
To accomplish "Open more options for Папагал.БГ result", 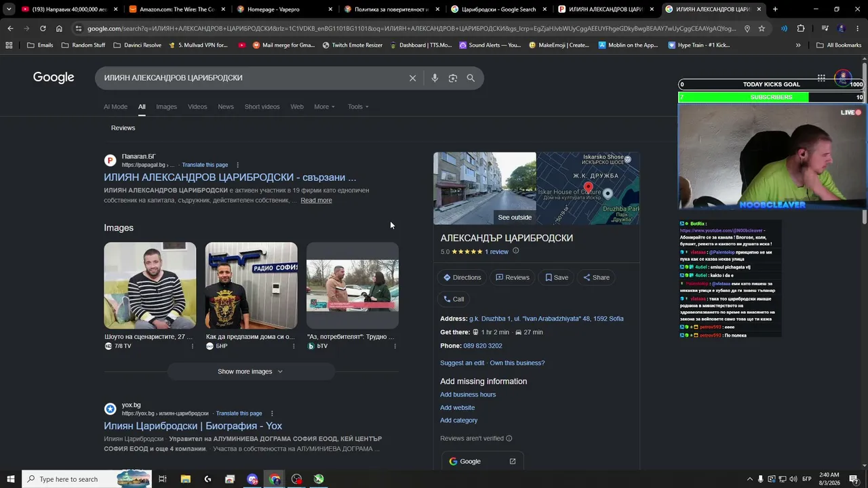I will coord(237,165).
